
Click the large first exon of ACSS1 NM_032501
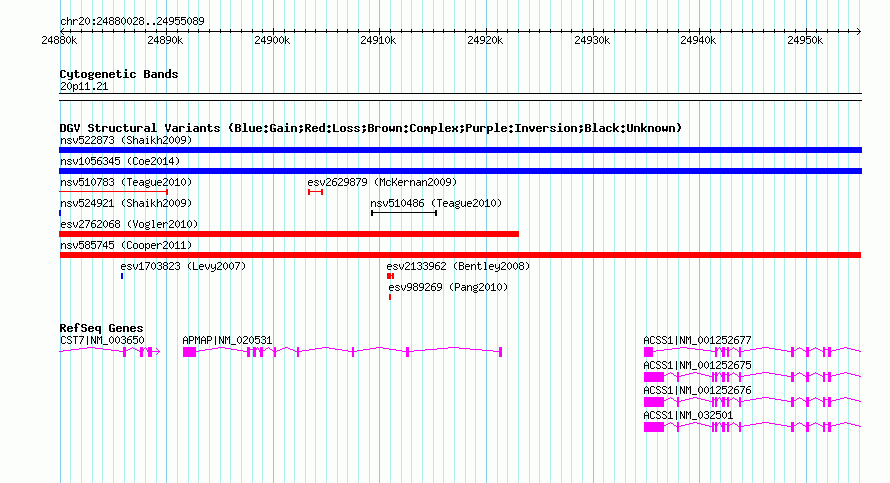click(x=654, y=427)
